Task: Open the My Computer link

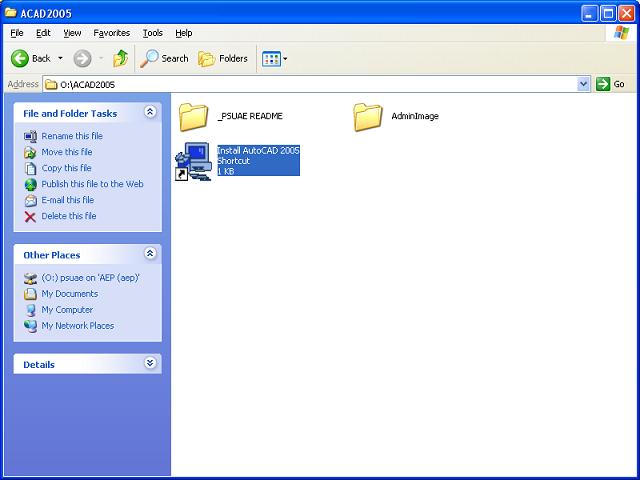Action: pyautogui.click(x=67, y=310)
